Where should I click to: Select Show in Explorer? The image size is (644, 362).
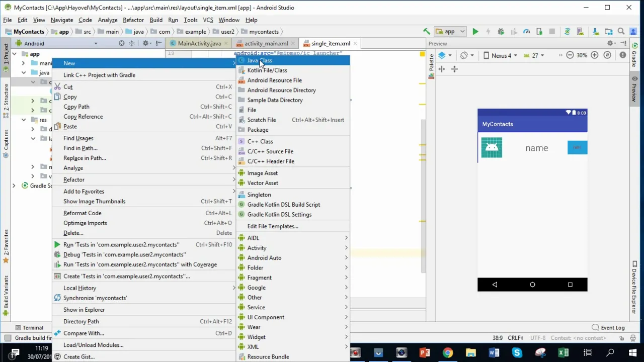tap(144, 310)
